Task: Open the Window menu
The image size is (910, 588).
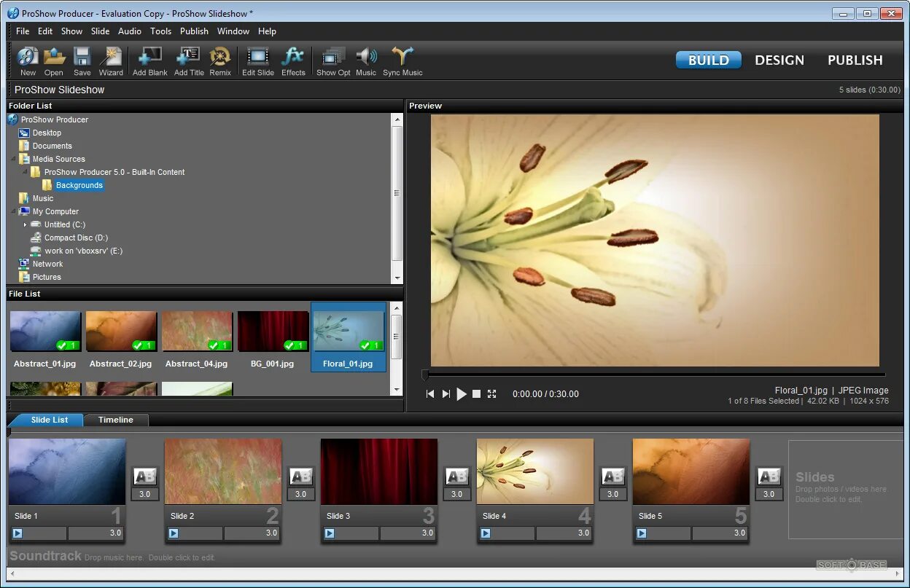Action: point(233,31)
